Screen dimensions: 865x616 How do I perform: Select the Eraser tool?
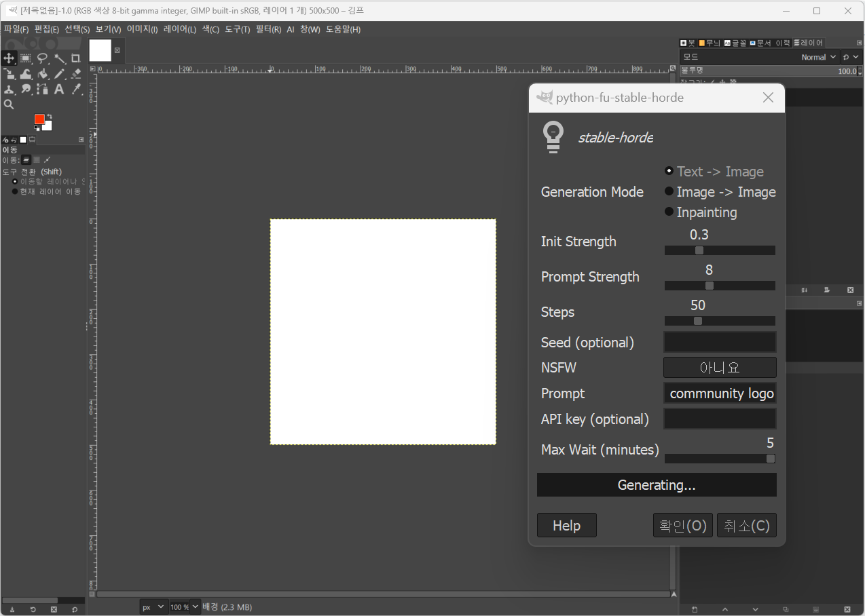76,74
